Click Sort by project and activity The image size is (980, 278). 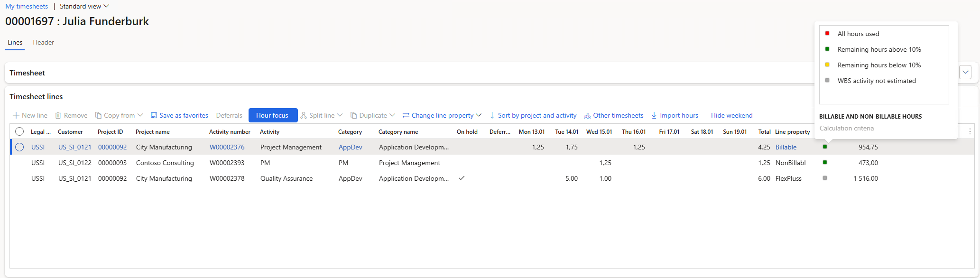click(533, 115)
